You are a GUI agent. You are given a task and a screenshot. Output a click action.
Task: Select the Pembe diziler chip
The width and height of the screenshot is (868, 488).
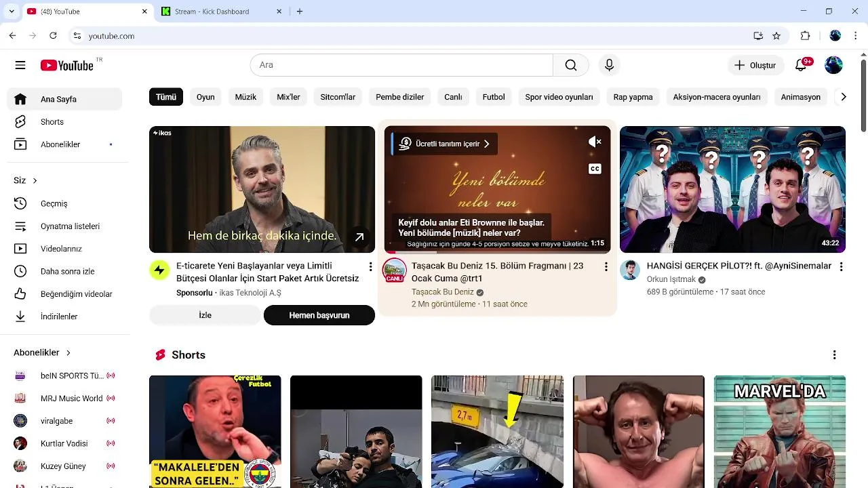coord(400,97)
